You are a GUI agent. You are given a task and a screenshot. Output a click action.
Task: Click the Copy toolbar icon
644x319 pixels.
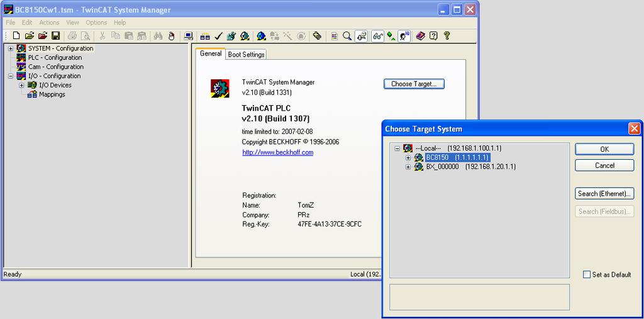[x=116, y=36]
